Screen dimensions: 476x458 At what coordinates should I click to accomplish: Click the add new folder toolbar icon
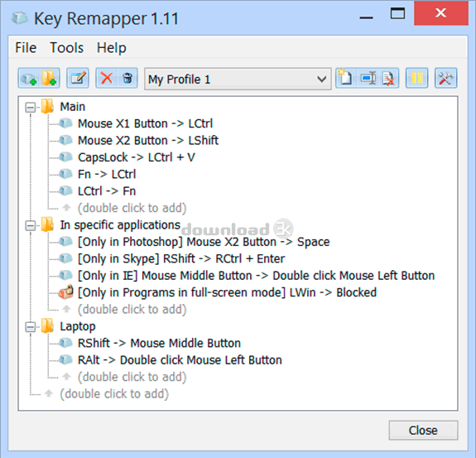[49, 79]
